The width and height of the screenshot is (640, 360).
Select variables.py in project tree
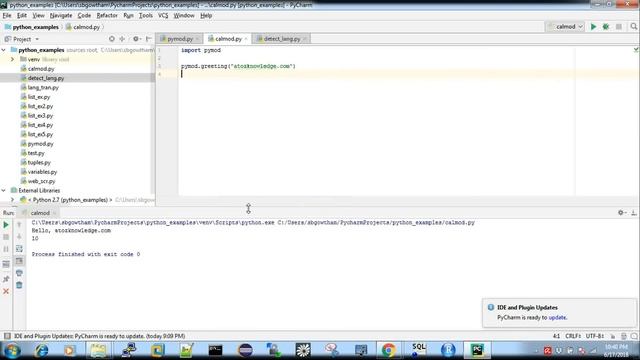42,172
